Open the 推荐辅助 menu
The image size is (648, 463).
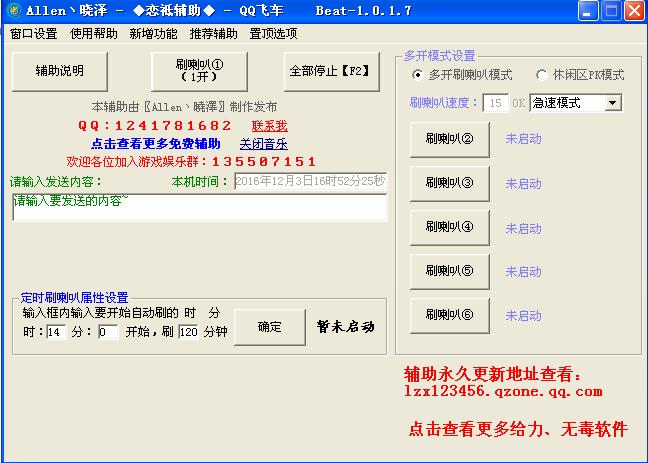pos(214,33)
